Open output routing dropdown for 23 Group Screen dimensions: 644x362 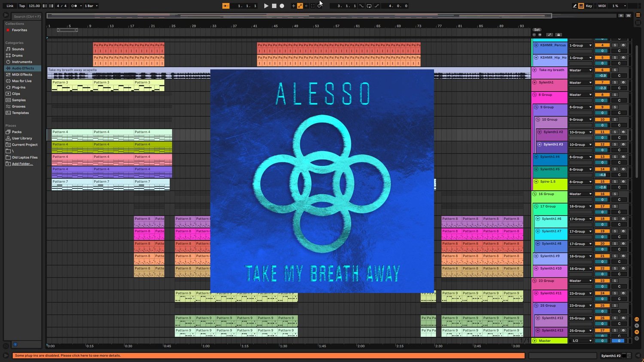[580, 281]
